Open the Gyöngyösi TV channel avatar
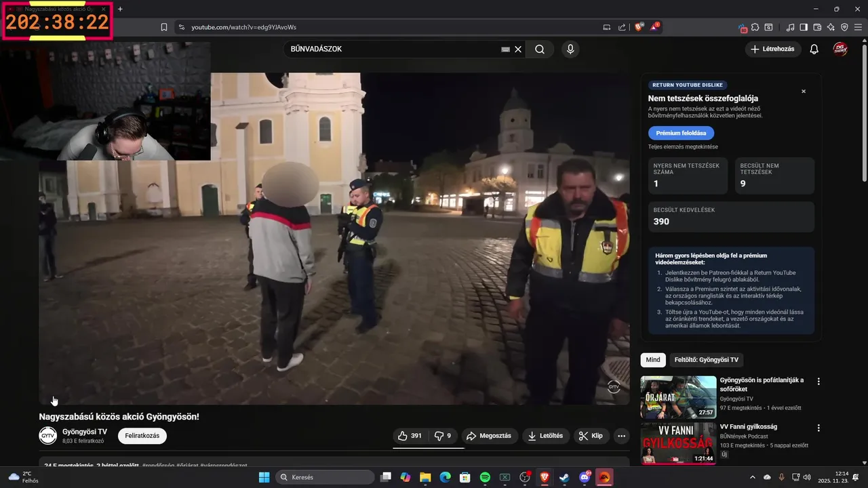This screenshot has height=488, width=868. (48, 436)
